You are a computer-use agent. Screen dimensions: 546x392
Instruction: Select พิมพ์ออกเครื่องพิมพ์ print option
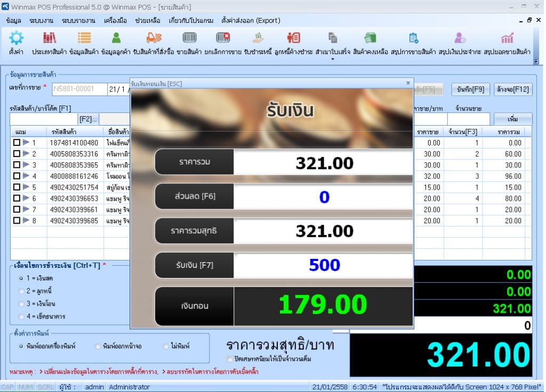(21, 346)
